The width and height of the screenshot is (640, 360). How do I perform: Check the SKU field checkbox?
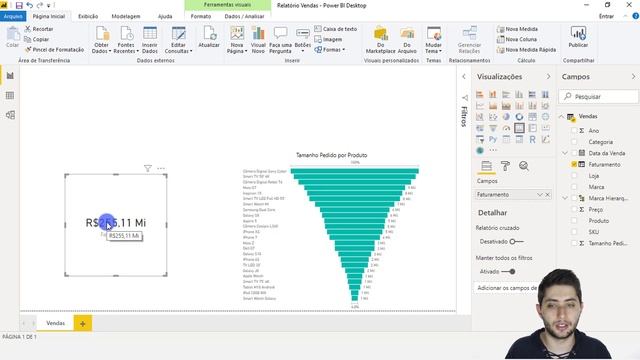pos(574,232)
